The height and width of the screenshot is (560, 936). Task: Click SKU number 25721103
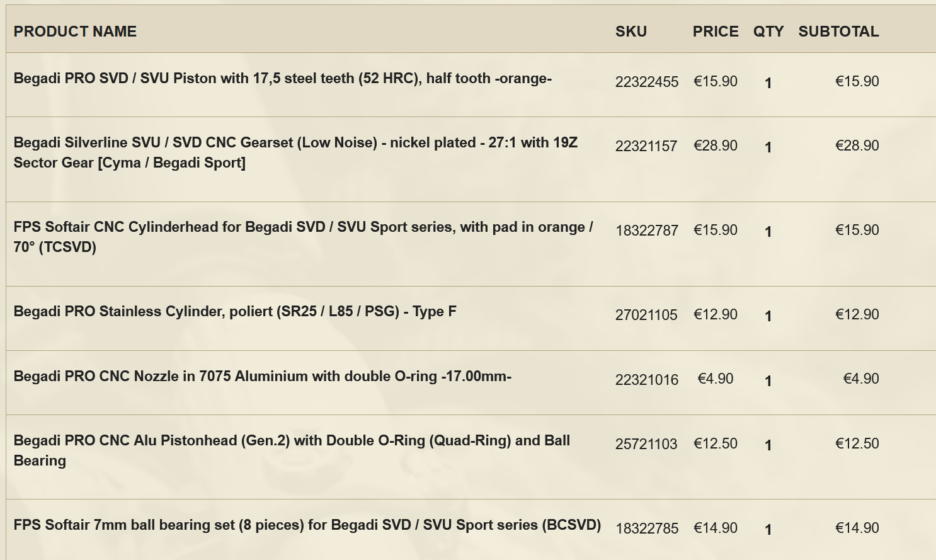[646, 444]
